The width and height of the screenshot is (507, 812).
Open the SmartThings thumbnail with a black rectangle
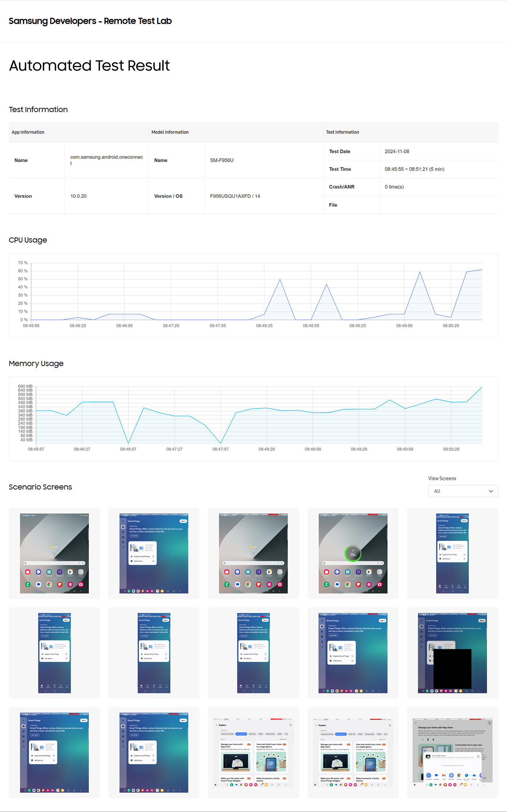click(x=452, y=653)
